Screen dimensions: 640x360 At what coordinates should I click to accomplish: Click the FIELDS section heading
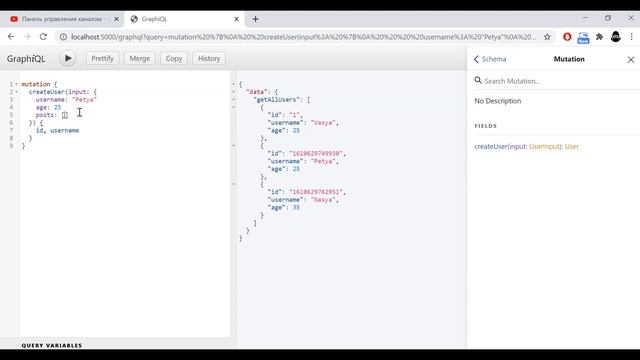[x=486, y=126]
